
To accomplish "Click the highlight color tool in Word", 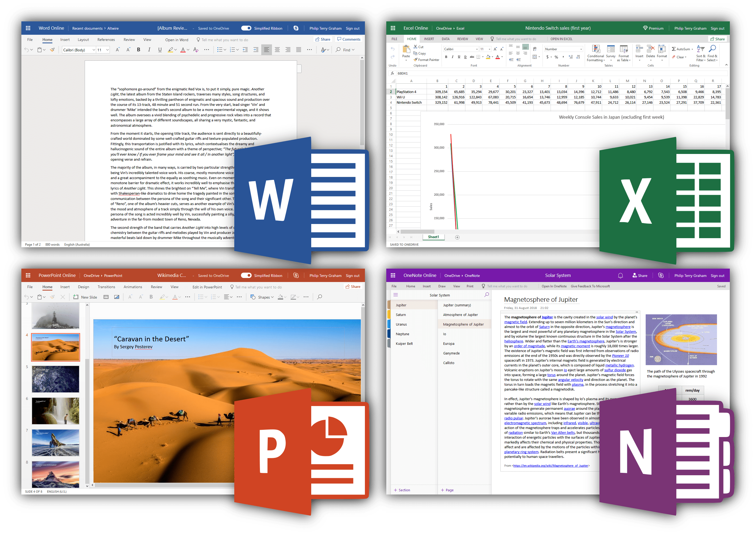I will tap(170, 50).
